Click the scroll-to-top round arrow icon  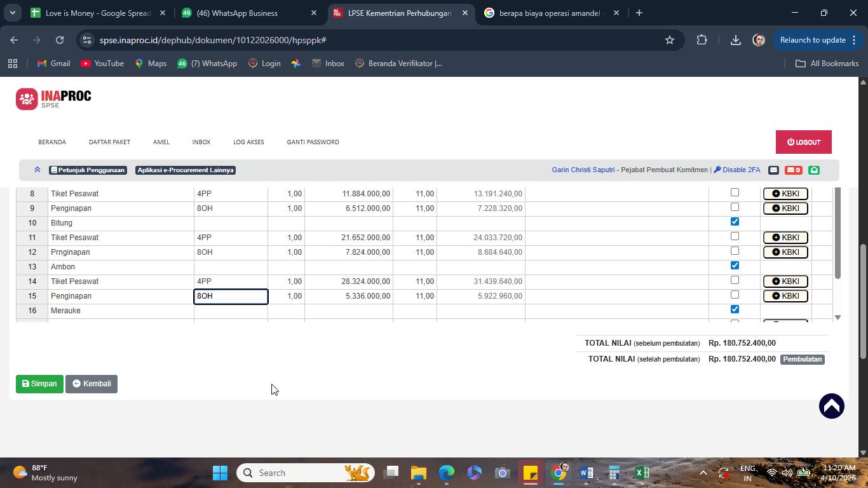[x=831, y=406]
